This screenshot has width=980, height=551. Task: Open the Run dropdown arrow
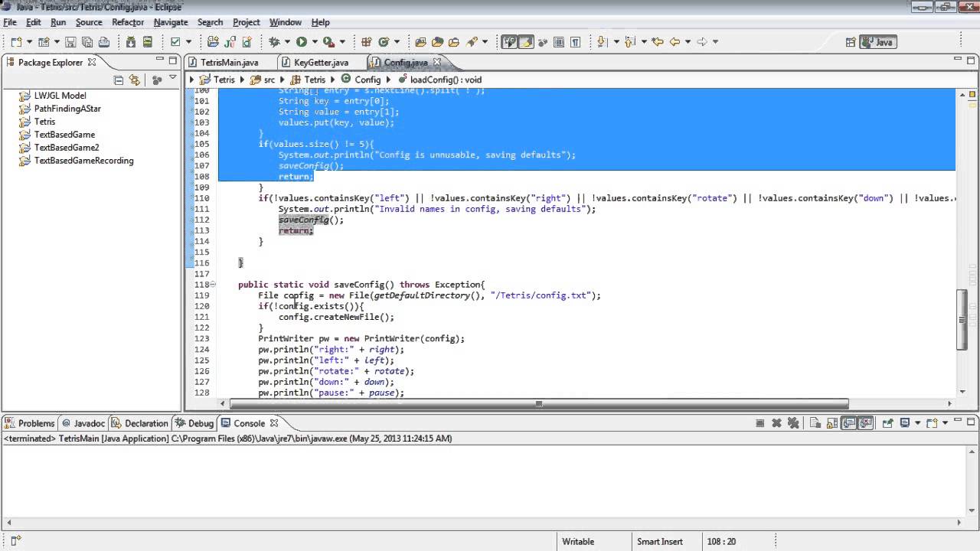(315, 42)
